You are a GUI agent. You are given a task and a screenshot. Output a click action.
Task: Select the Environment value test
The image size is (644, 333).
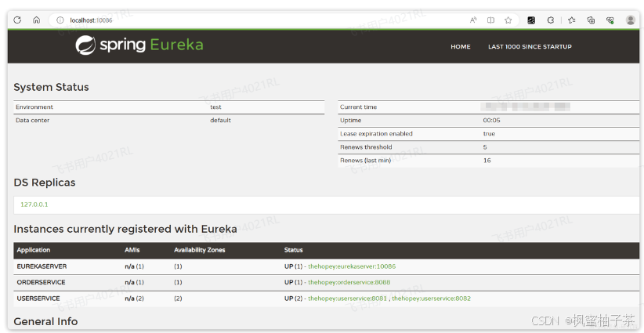pos(215,107)
